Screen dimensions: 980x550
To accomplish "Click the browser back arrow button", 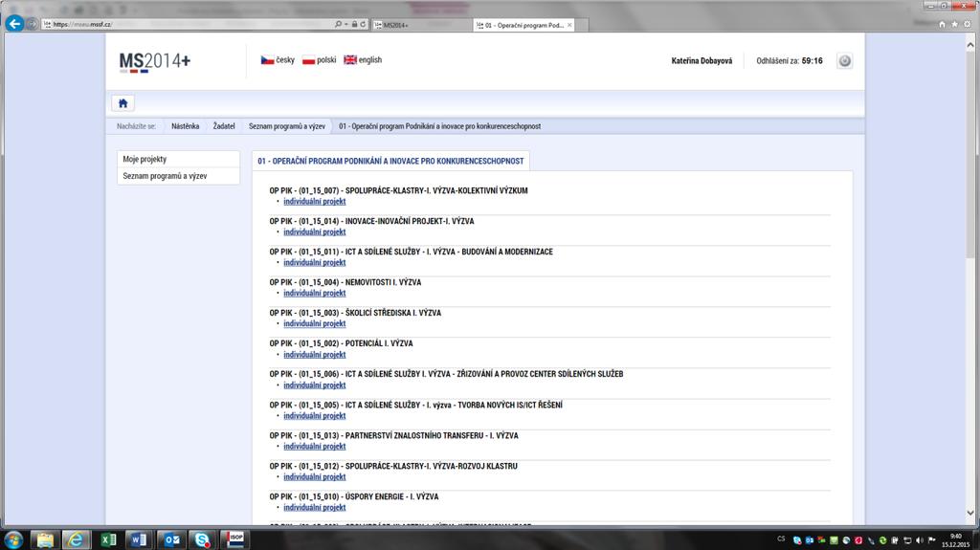I will (14, 24).
